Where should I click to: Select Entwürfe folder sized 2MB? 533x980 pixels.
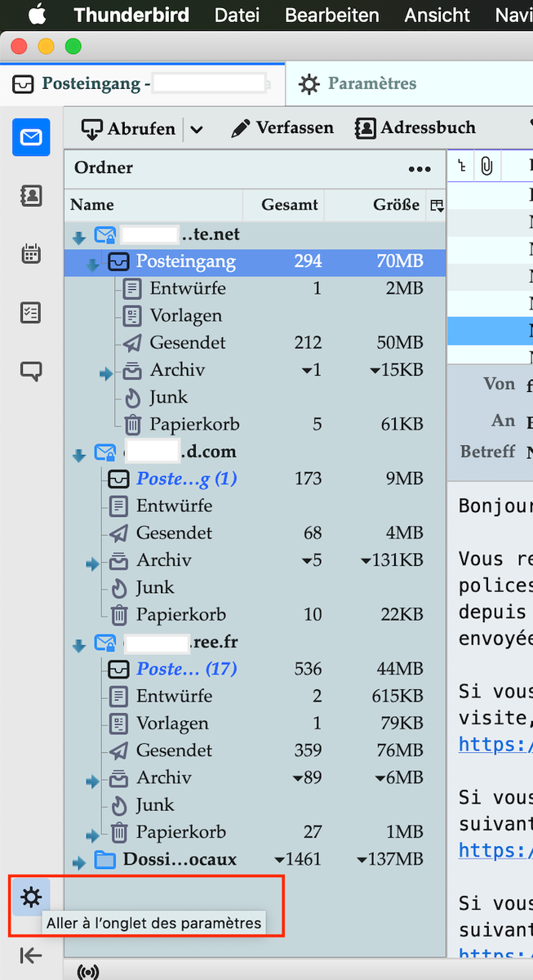click(255, 288)
